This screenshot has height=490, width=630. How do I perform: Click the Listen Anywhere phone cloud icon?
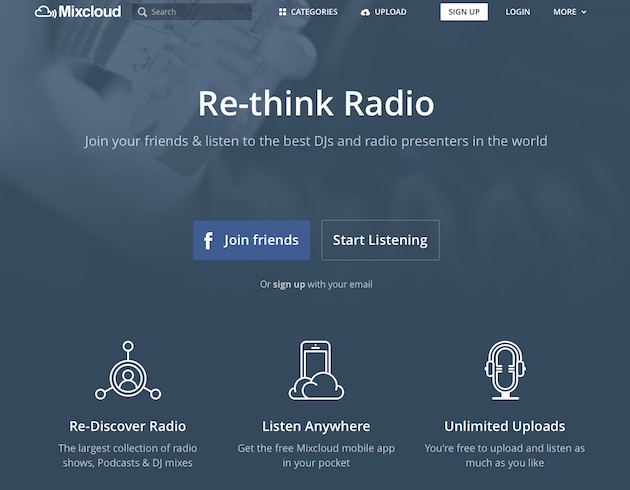316,370
